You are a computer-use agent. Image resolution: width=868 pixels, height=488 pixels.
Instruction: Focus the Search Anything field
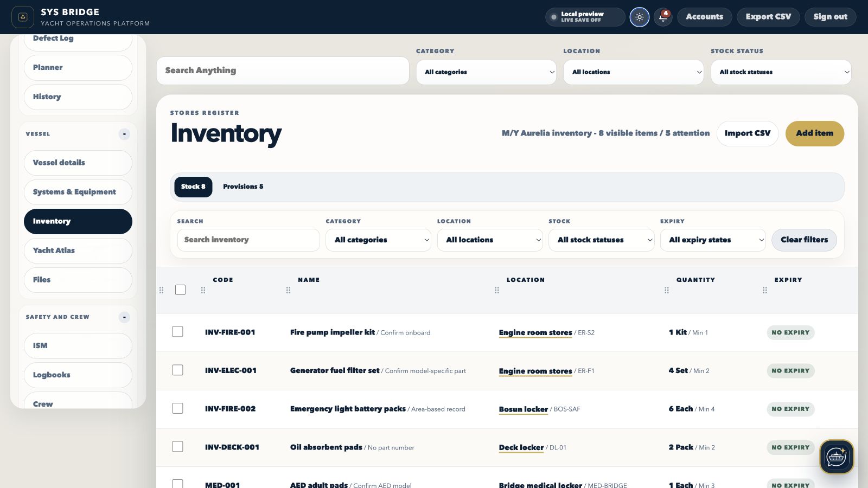[x=283, y=70]
